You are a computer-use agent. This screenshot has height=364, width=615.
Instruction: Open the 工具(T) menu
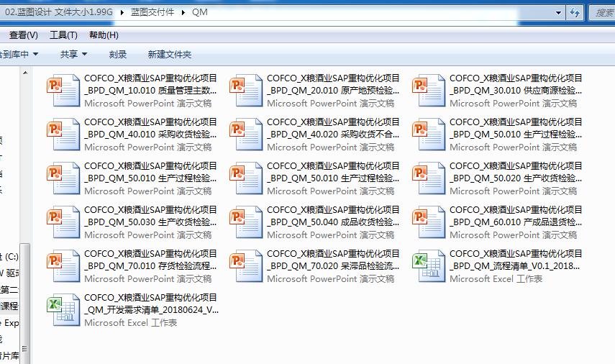(x=63, y=35)
